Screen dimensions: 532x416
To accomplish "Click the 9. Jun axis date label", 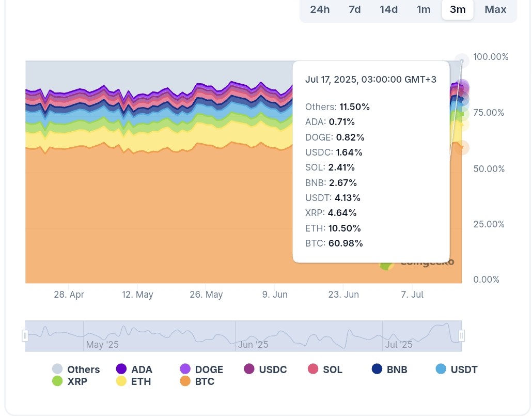I will [x=275, y=295].
